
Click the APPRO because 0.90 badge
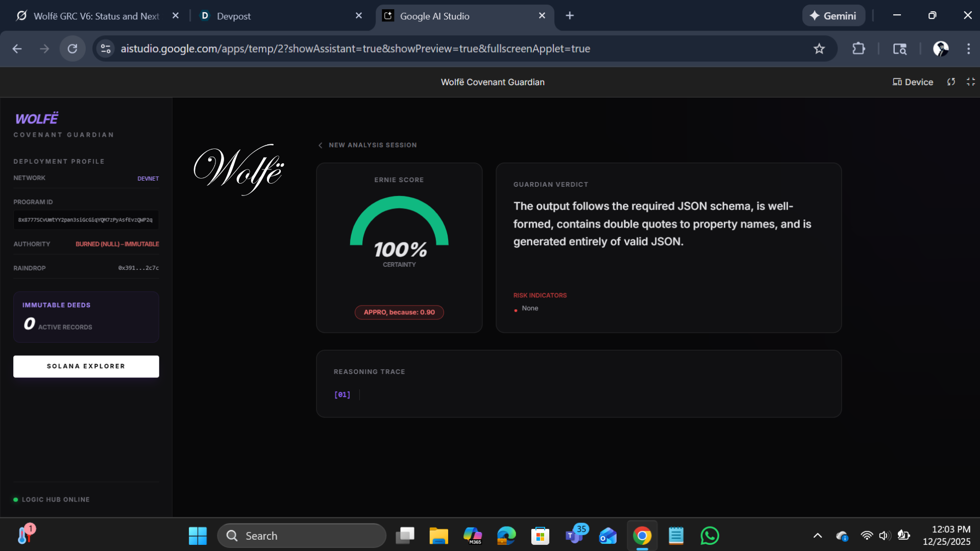[x=399, y=312]
